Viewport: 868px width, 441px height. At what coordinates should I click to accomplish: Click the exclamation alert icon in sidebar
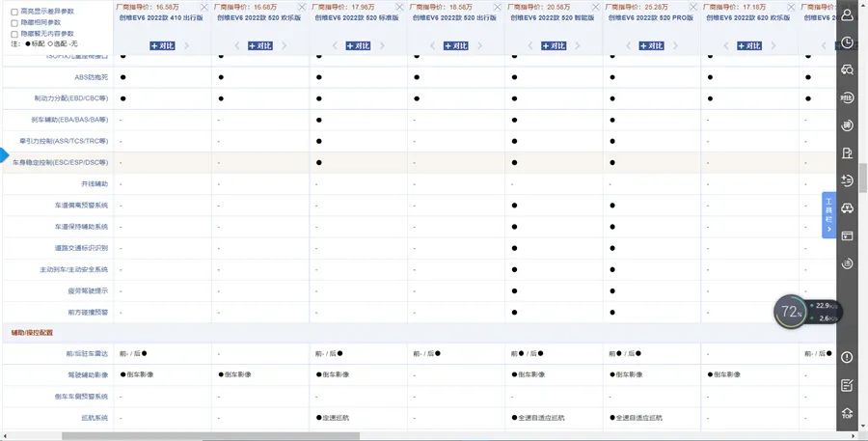[847, 357]
